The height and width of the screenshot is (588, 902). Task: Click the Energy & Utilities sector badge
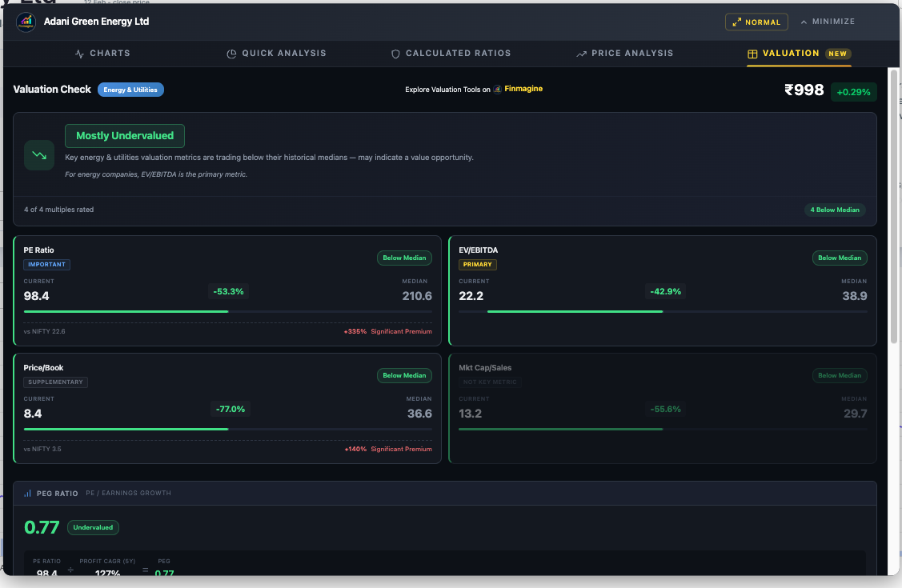(x=130, y=90)
